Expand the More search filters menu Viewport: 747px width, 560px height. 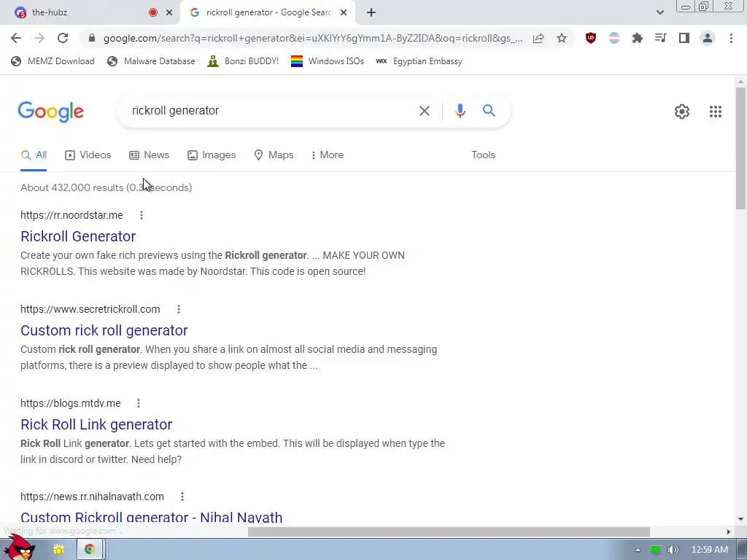[328, 155]
